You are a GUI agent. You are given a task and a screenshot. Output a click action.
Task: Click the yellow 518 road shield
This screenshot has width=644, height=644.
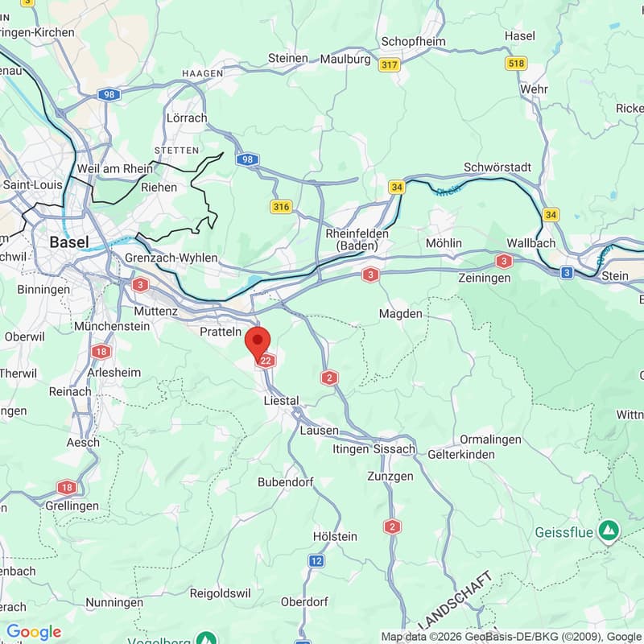tap(516, 64)
